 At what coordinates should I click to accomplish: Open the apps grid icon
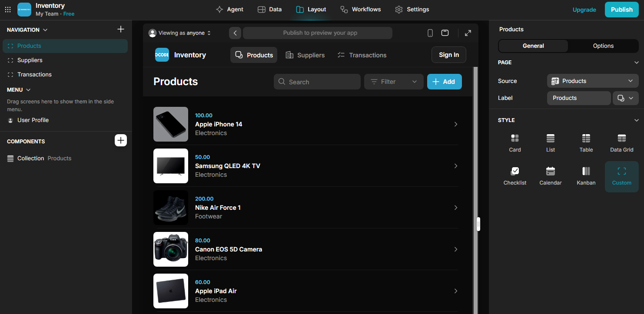(x=8, y=10)
